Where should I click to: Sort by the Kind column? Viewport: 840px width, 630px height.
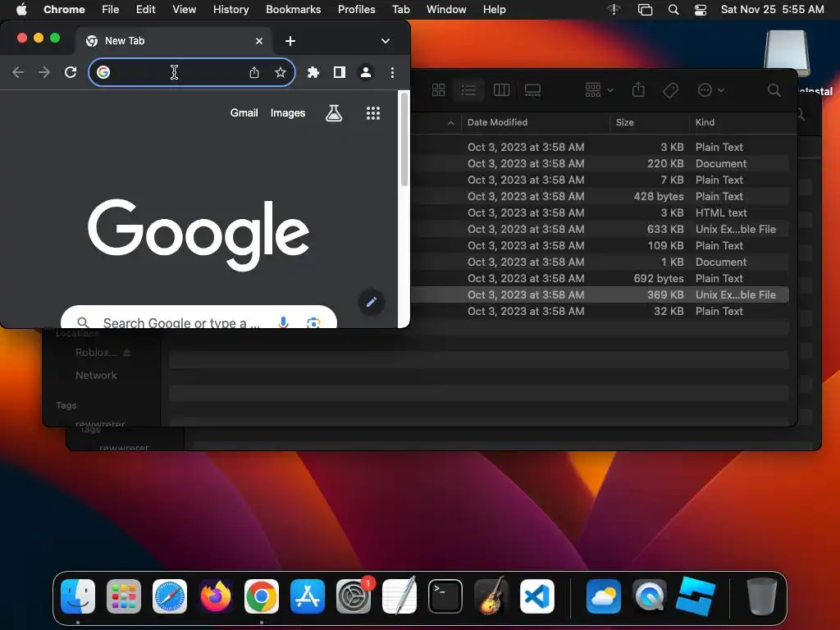pyautogui.click(x=705, y=122)
